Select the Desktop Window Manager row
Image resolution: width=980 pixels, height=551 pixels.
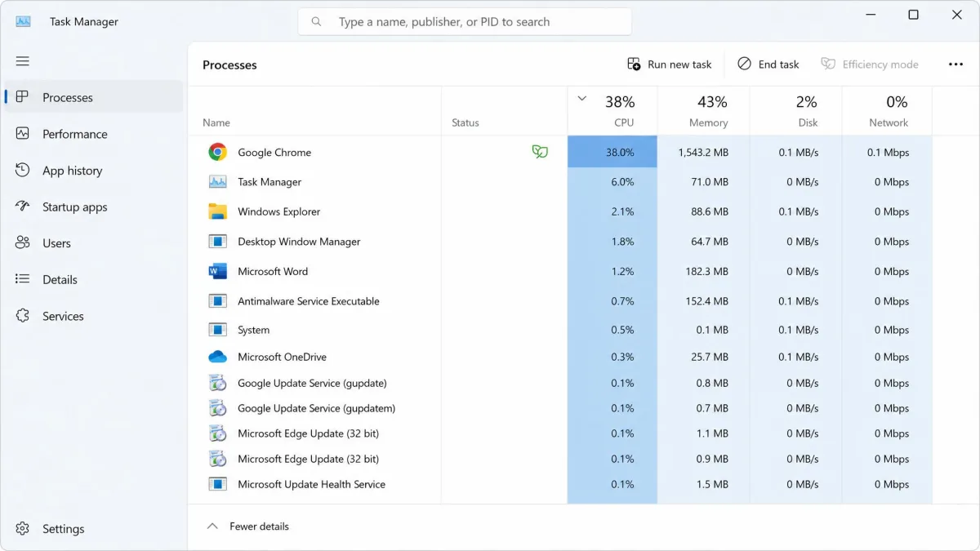tap(559, 242)
